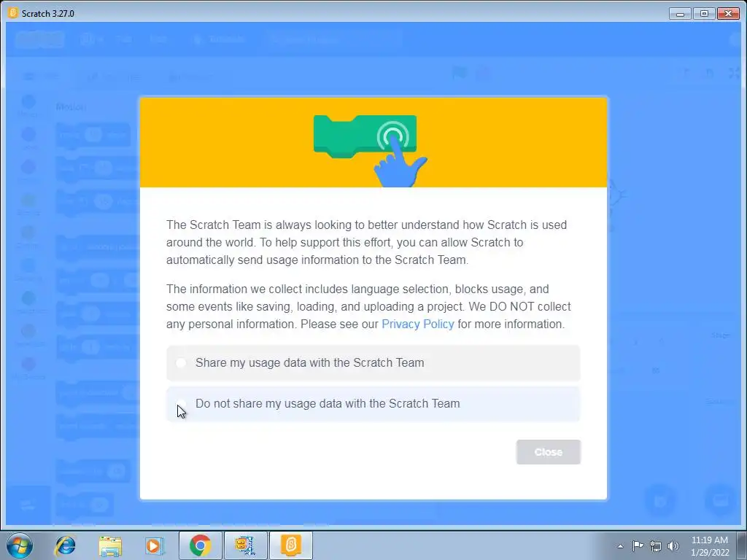This screenshot has height=560, width=747.
Task: Open the Windows Start menu
Action: [20, 545]
